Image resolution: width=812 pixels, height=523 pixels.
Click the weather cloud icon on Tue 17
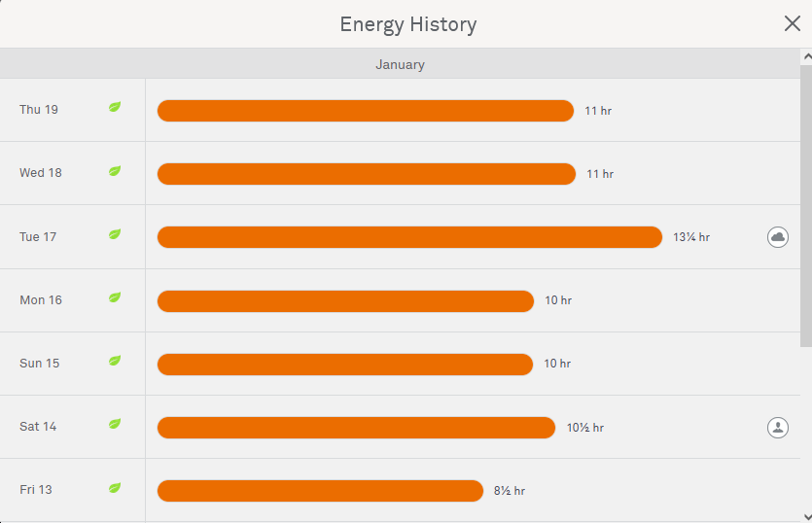tap(778, 237)
